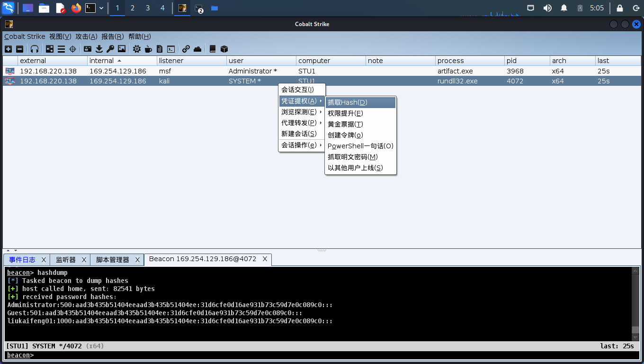The width and height of the screenshot is (644, 364).
Task: Expand the 会话操作(e) submenu
Action: click(302, 145)
